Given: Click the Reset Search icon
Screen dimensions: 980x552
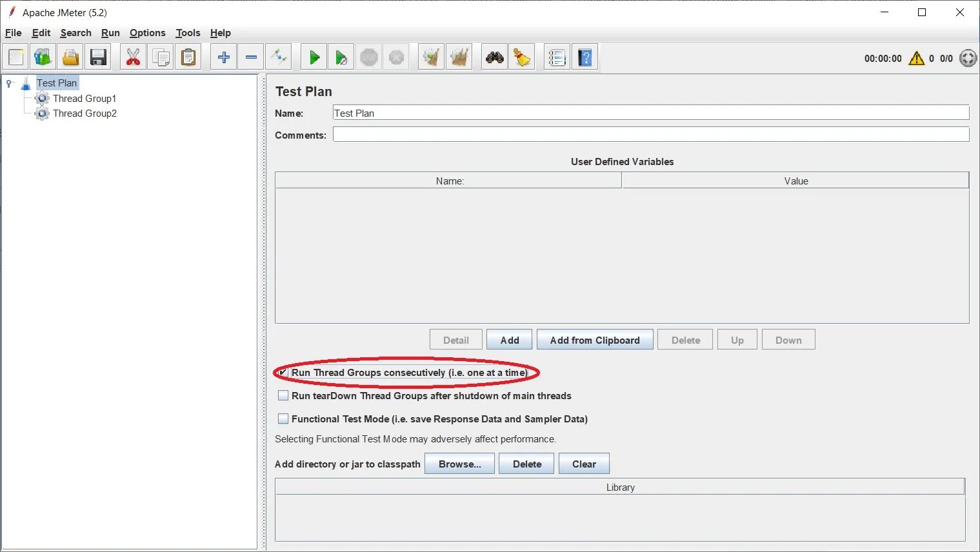Looking at the screenshot, I should (522, 57).
